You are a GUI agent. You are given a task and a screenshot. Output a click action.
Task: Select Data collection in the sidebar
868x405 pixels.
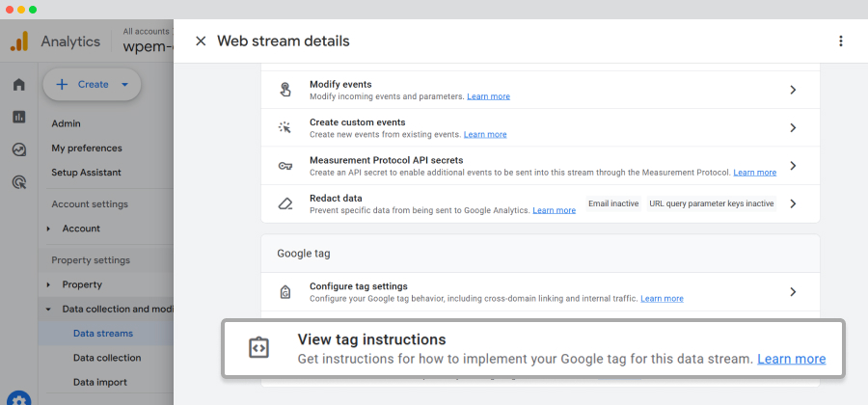pyautogui.click(x=107, y=358)
